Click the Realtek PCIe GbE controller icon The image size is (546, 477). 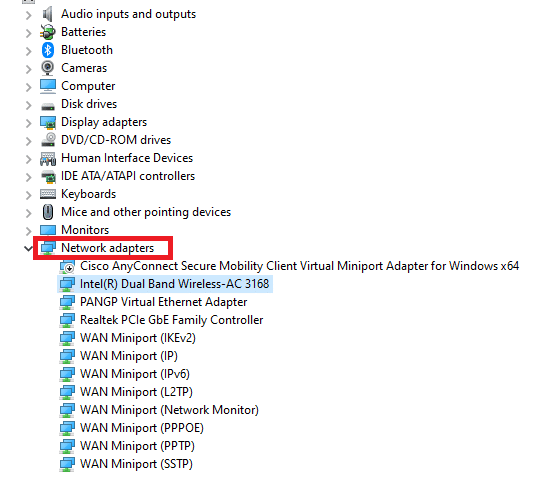(x=67, y=320)
